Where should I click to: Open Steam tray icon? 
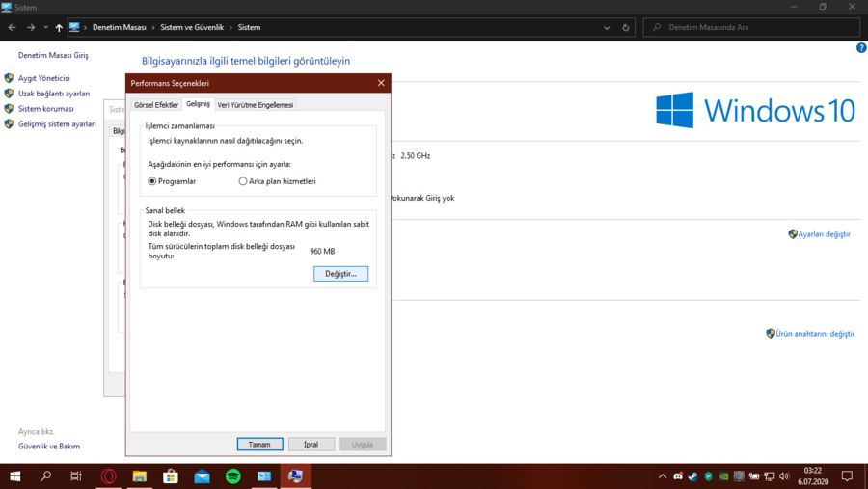click(693, 476)
